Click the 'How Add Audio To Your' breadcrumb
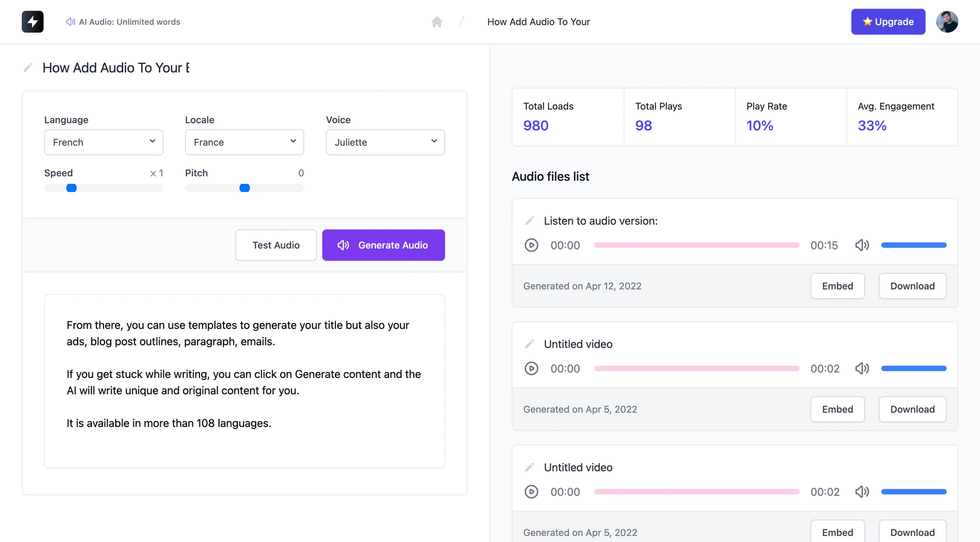The height and width of the screenshot is (542, 980). [x=538, y=22]
